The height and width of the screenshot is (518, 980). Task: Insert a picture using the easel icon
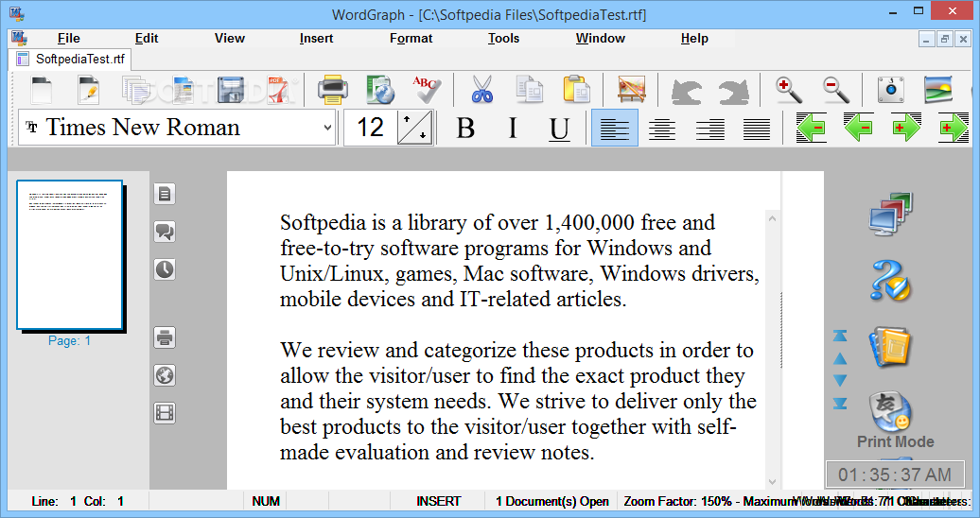[631, 90]
